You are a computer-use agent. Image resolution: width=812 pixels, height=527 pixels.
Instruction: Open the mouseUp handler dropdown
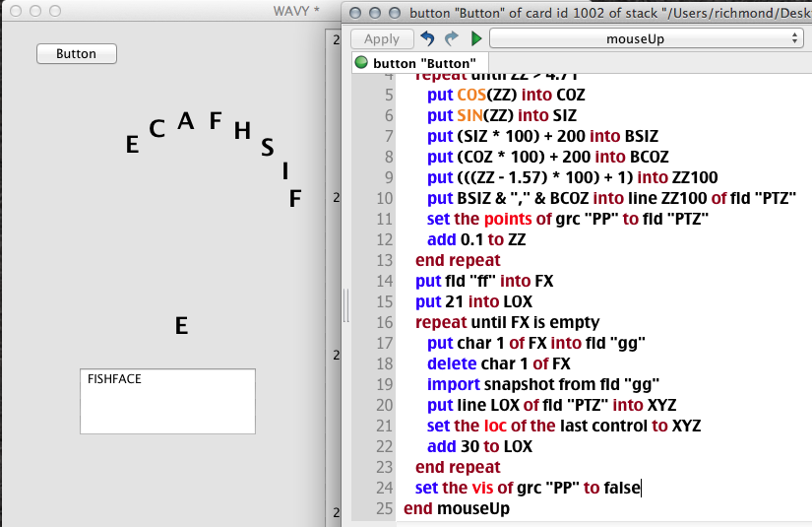click(x=646, y=38)
